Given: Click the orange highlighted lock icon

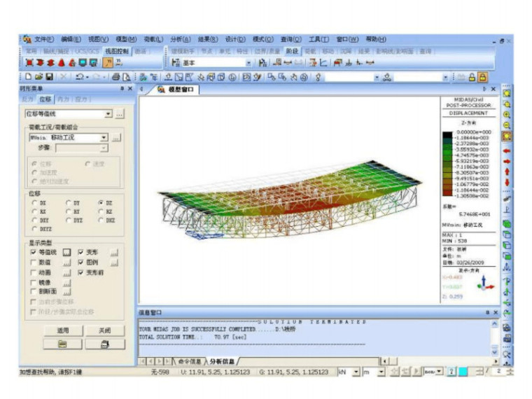Looking at the screenshot, I should pyautogui.click(x=483, y=77).
